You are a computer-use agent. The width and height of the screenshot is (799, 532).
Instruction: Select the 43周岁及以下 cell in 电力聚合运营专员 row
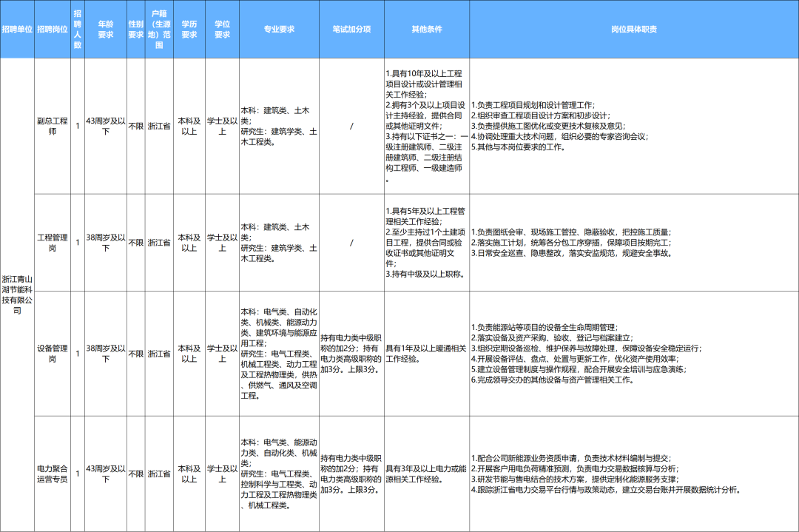click(x=106, y=474)
